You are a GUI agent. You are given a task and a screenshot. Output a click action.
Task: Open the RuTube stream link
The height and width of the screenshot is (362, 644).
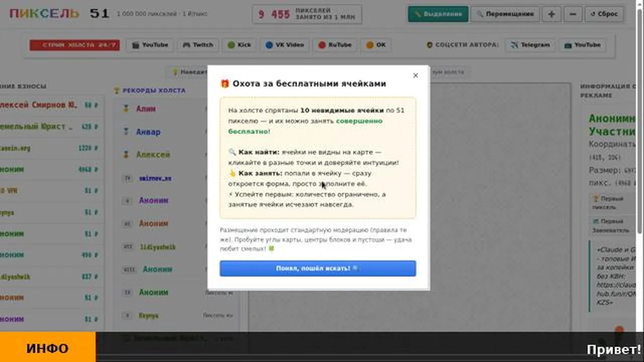[x=335, y=45]
